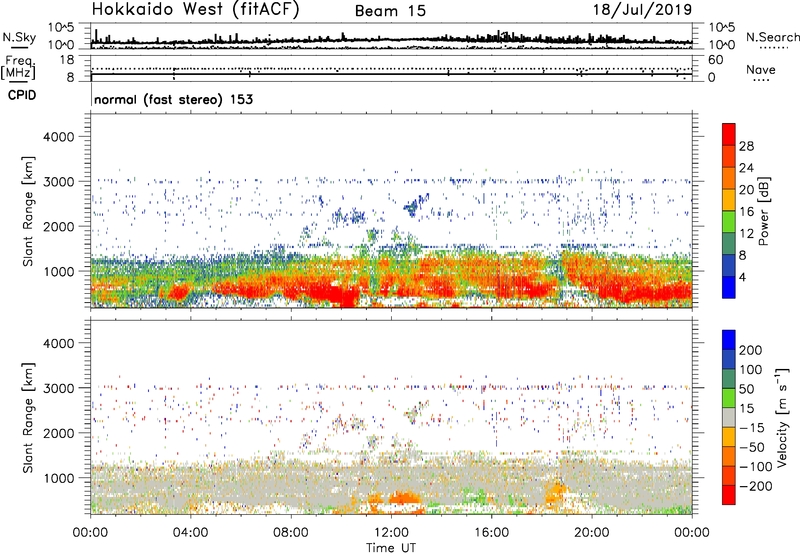Click the 'N.Search' legend label

pos(772,37)
